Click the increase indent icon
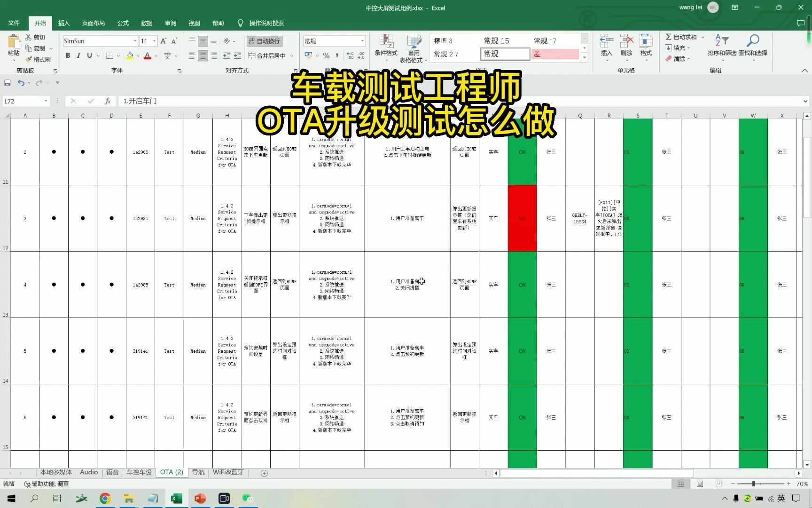 pyautogui.click(x=238, y=56)
